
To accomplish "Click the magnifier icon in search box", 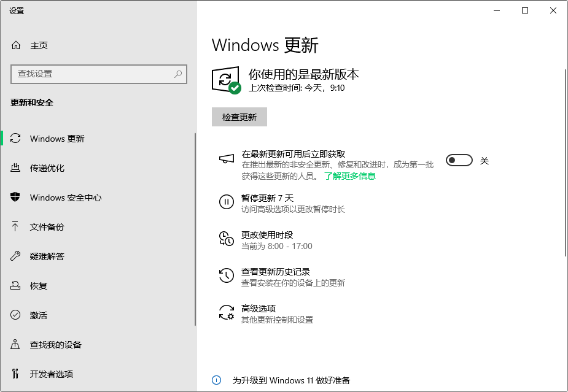I will pyautogui.click(x=178, y=74).
